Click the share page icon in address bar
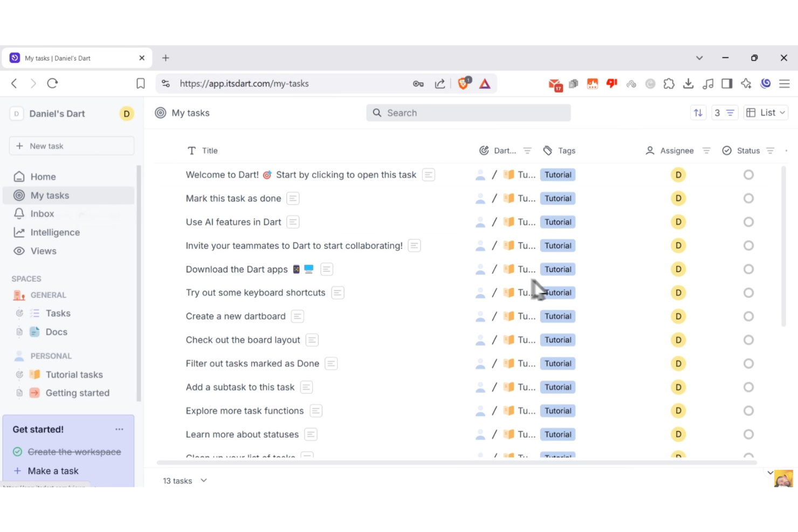The height and width of the screenshot is (532, 798). click(440, 84)
